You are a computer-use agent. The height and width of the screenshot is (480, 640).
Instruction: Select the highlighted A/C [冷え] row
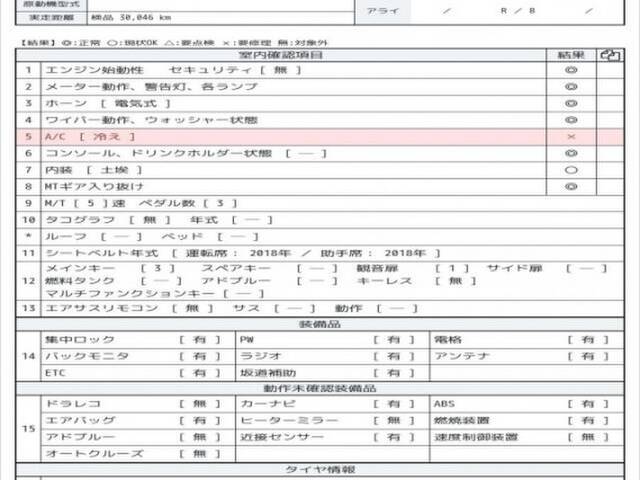tap(280, 136)
